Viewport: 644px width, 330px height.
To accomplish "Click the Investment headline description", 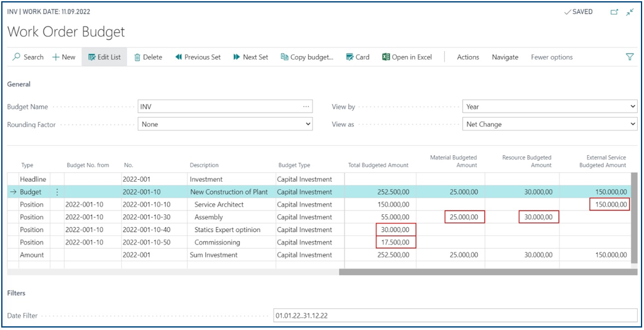I will (206, 179).
